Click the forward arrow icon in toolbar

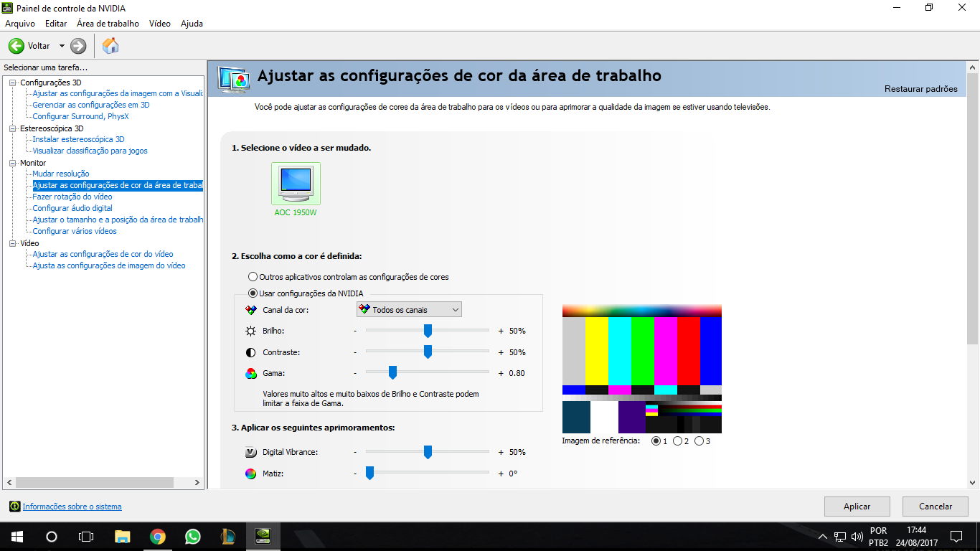click(x=78, y=46)
